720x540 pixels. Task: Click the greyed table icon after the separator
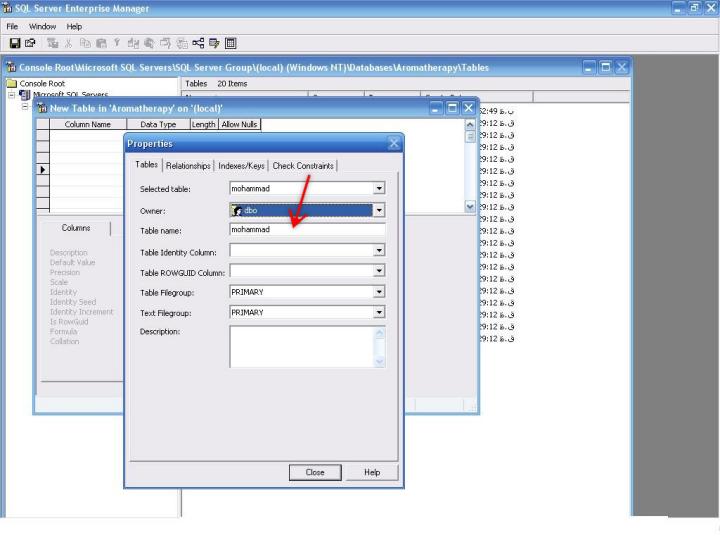53,43
